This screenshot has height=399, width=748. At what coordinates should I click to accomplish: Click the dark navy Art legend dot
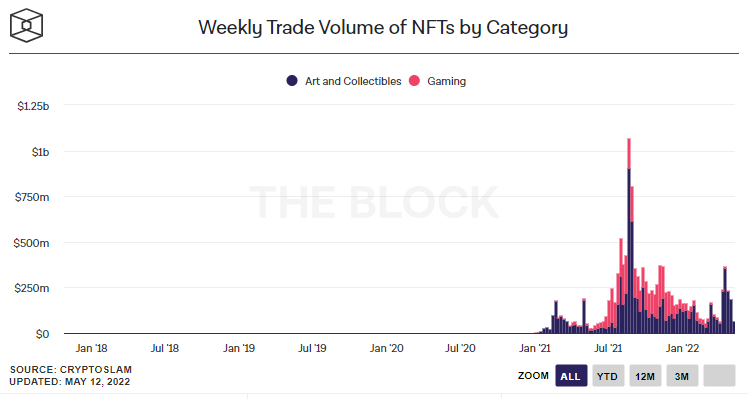pyautogui.click(x=292, y=81)
